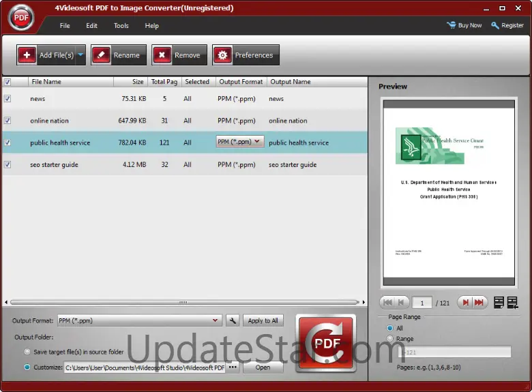Select the Customize output folder radio
Image resolution: width=532 pixels, height=392 pixels.
point(27,367)
